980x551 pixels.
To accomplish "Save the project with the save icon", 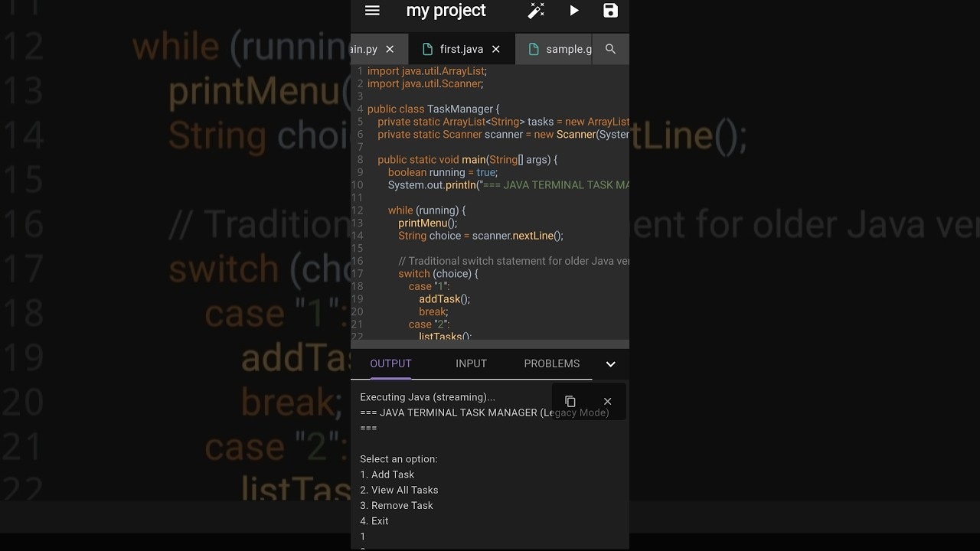I will point(609,10).
